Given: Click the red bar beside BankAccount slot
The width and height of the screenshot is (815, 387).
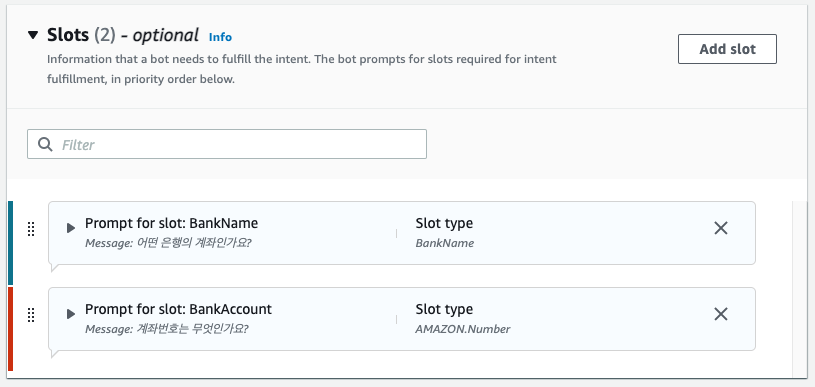Looking at the screenshot, I should coord(10,329).
